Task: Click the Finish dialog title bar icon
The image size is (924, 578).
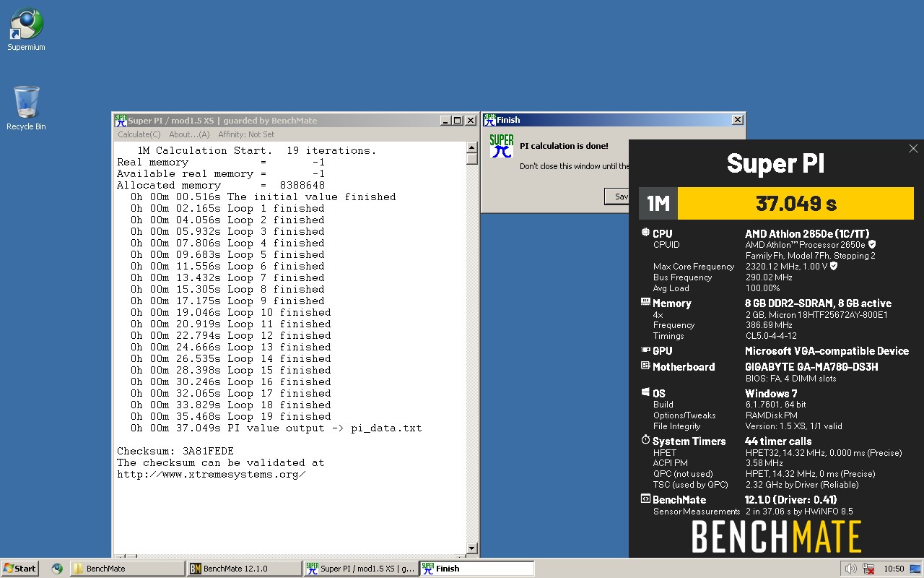Action: pos(489,120)
